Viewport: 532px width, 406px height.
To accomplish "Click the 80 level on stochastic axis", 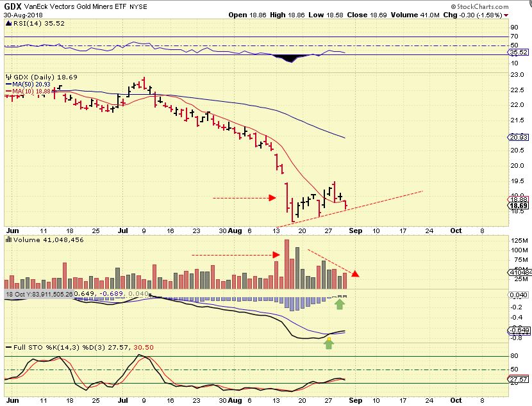I will (514, 356).
